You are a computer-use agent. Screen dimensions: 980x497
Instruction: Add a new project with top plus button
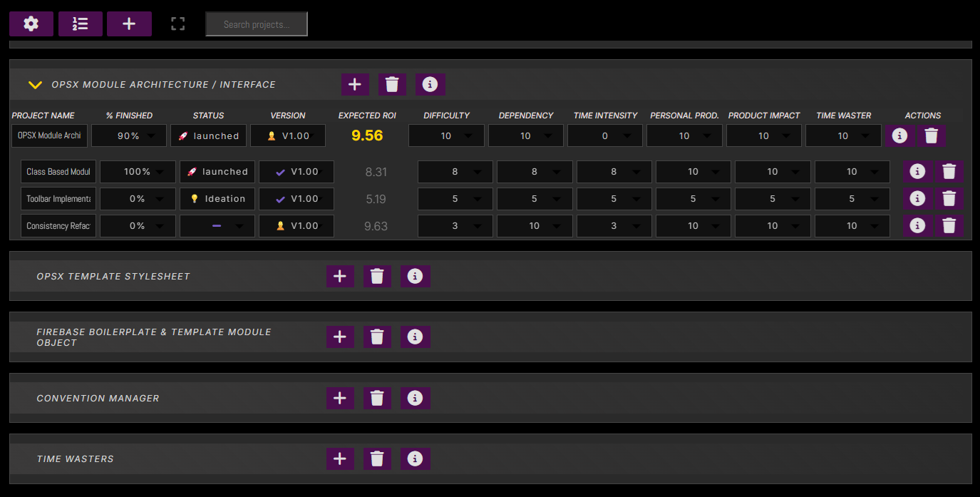point(129,24)
